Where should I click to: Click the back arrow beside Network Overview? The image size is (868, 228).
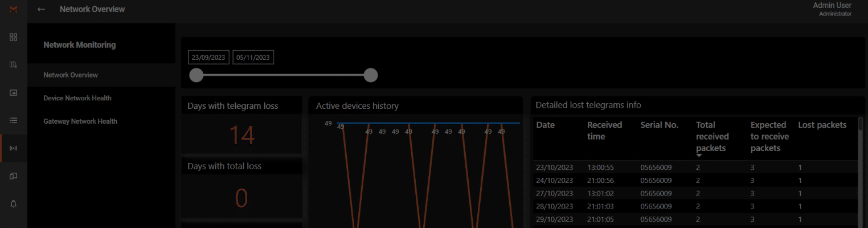tap(41, 9)
